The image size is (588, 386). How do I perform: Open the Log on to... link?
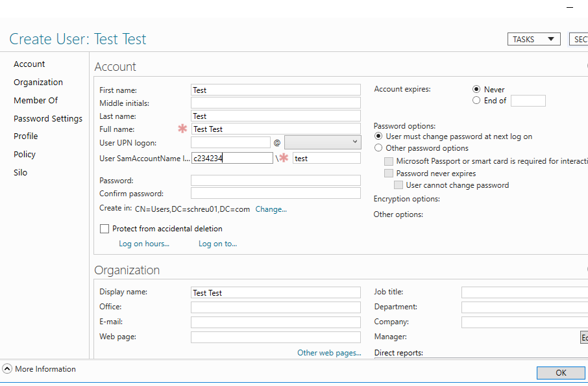tap(217, 244)
